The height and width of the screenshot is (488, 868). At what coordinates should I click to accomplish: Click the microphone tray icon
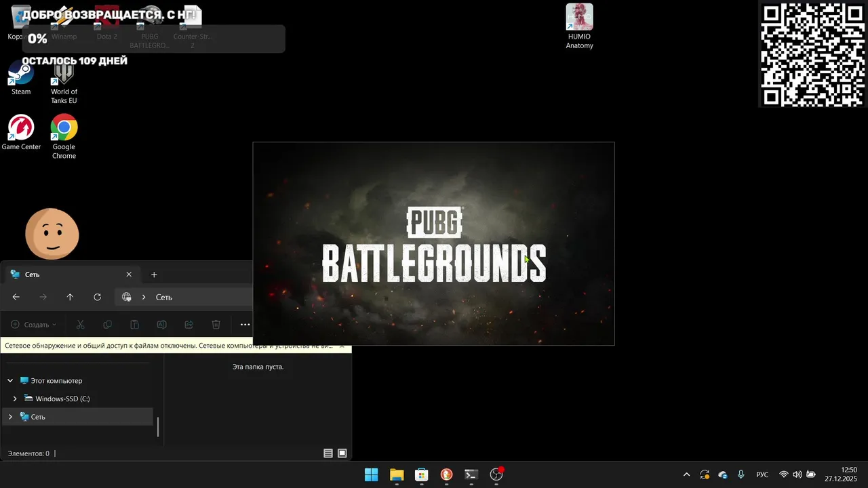(741, 474)
